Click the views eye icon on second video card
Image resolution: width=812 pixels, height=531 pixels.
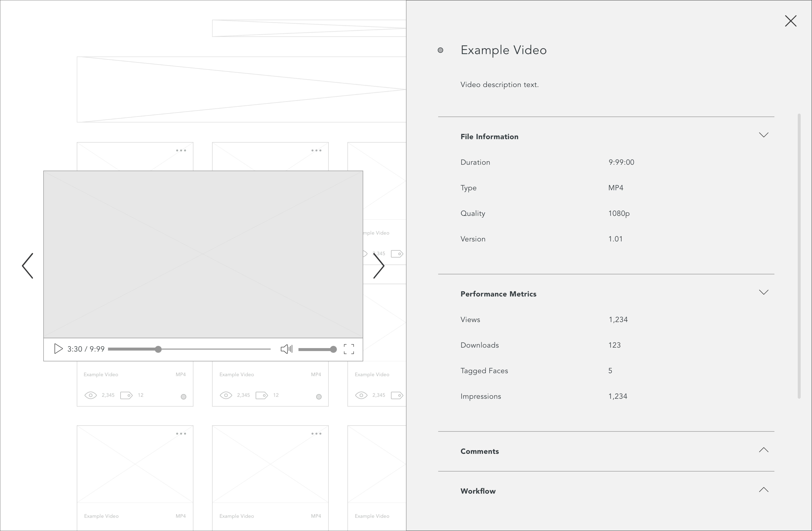click(226, 395)
